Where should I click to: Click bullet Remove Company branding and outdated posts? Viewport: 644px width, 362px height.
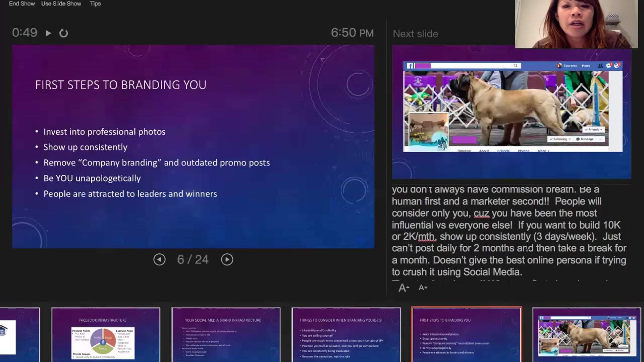157,163
